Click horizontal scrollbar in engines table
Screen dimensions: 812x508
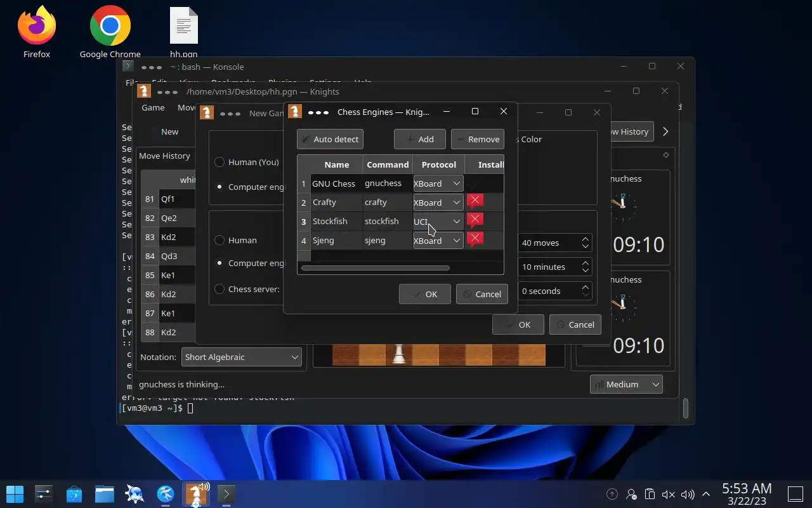click(x=376, y=268)
